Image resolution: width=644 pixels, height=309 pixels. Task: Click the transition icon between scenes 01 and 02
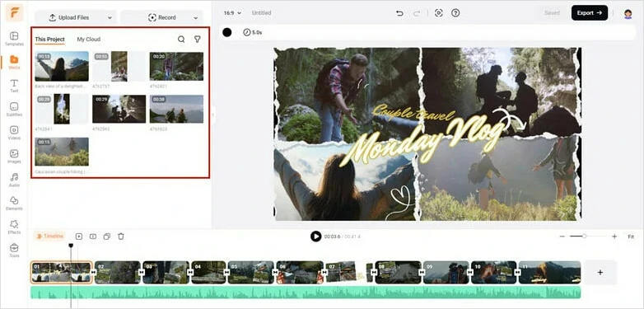pyautogui.click(x=93, y=272)
